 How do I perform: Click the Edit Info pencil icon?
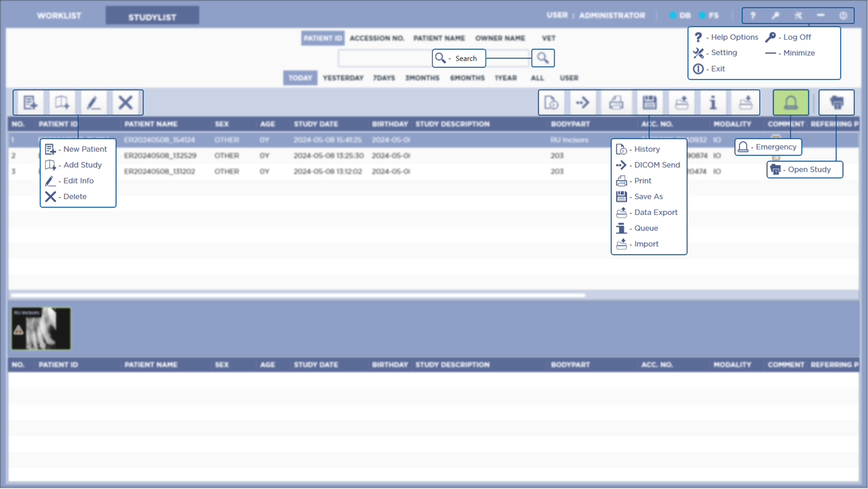click(x=94, y=103)
